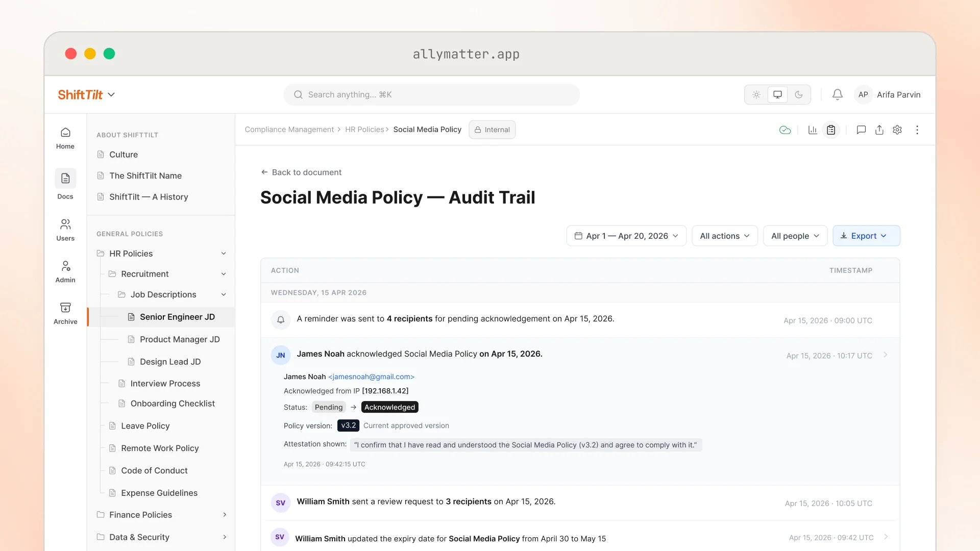This screenshot has width=980, height=551.
Task: Open the Docs section
Action: pos(65,184)
